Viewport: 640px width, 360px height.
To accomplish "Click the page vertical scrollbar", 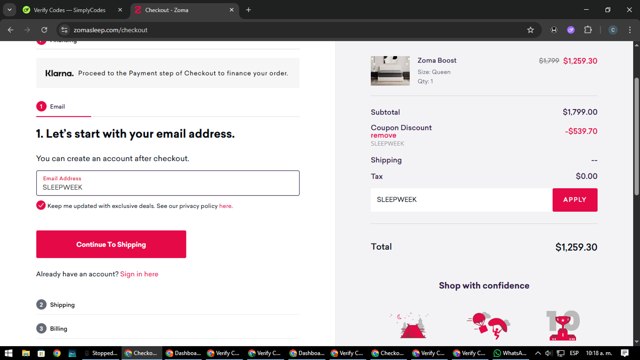I will click(636, 137).
